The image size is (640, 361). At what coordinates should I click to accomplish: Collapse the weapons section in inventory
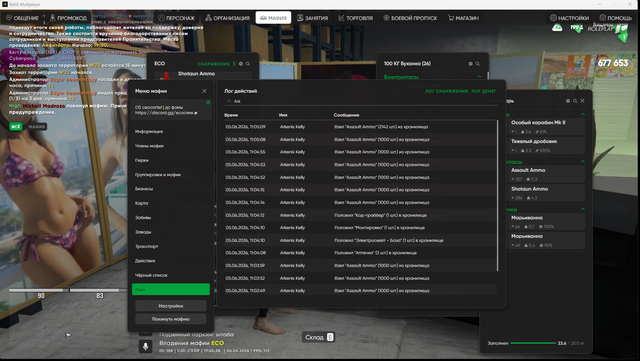click(x=583, y=114)
